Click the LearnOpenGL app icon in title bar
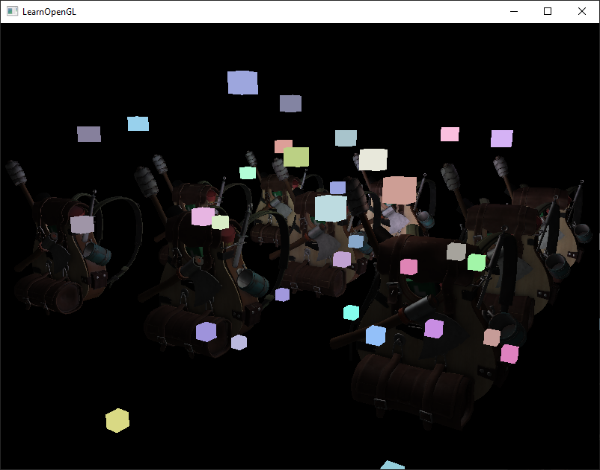 [x=11, y=11]
